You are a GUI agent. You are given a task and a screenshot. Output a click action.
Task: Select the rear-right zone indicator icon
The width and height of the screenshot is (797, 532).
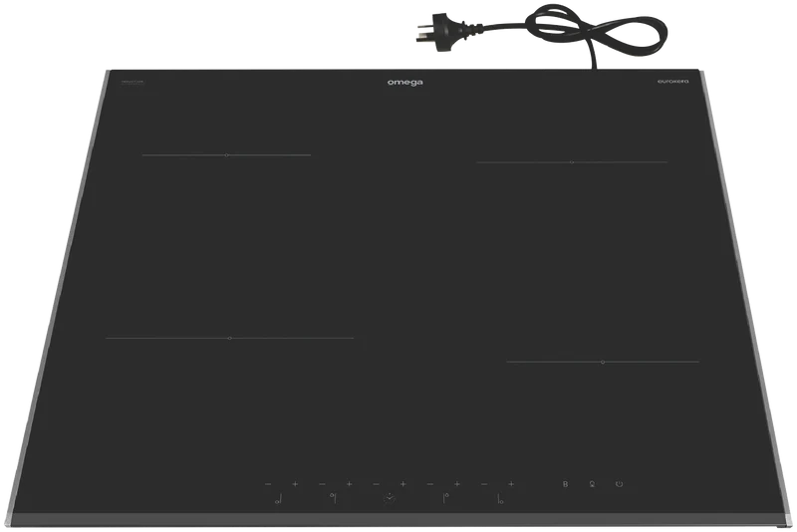[445, 498]
